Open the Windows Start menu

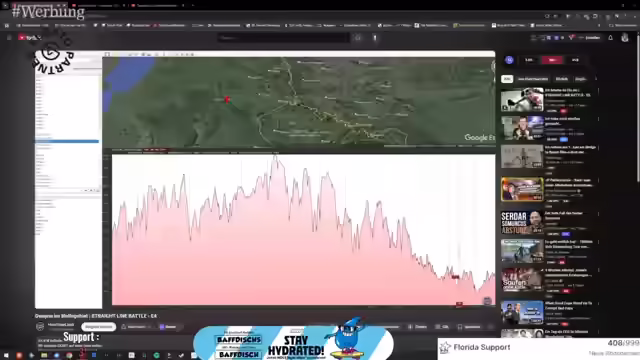(6, 355)
